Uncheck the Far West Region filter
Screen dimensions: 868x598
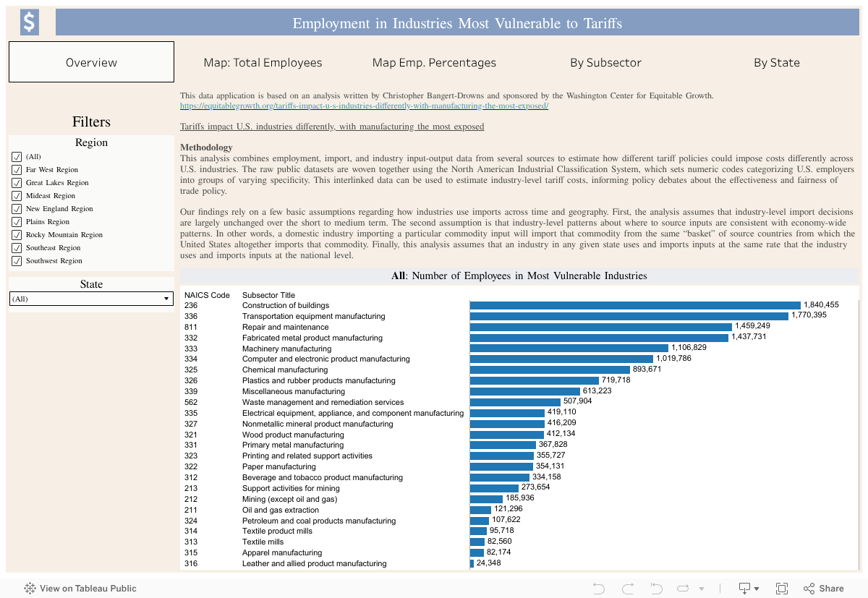tap(16, 170)
